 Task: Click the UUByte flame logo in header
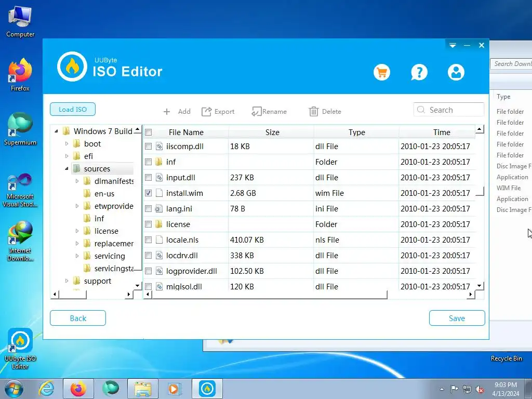tap(72, 66)
